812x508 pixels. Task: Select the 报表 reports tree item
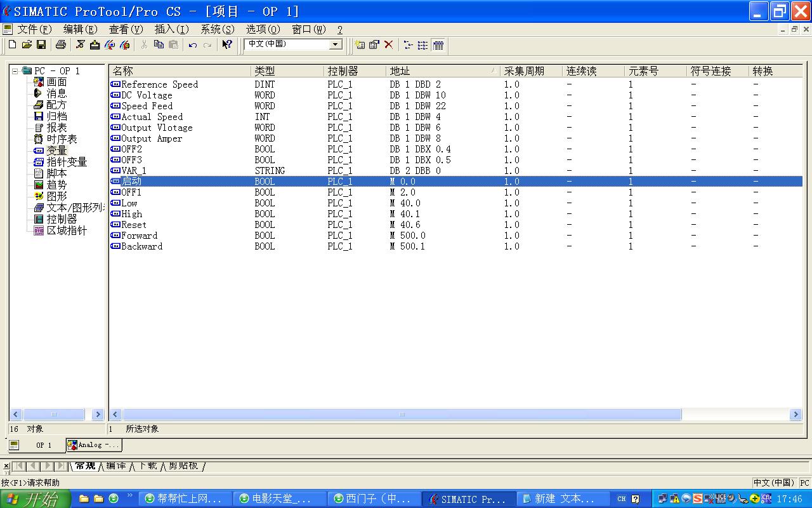[56, 128]
